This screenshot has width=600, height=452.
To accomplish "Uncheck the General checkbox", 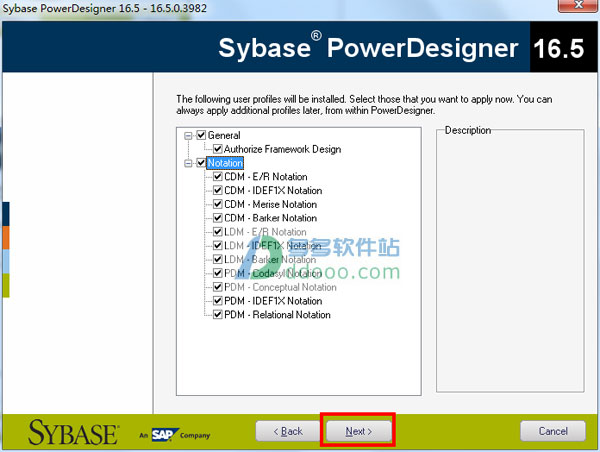I will 201,135.
